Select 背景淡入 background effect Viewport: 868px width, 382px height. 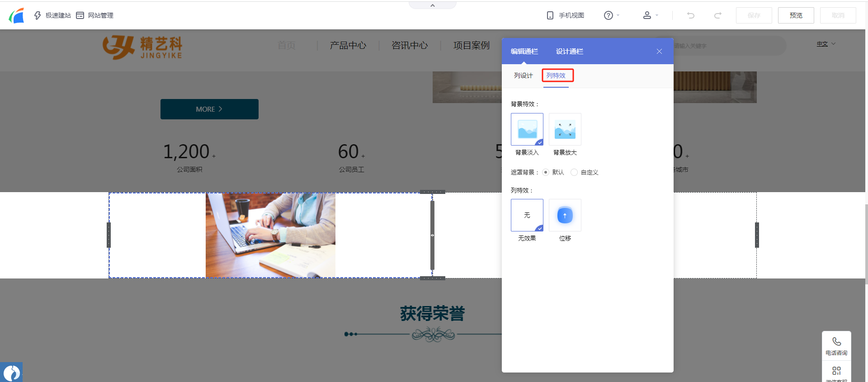click(527, 129)
